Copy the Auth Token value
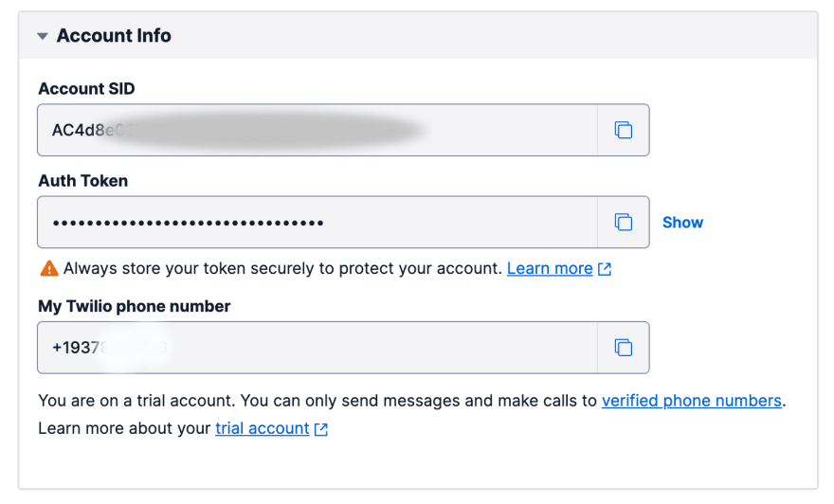The image size is (834, 504). (623, 222)
